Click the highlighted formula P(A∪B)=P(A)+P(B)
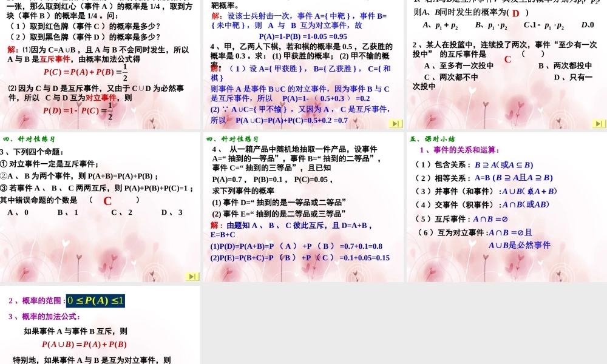Image resolution: width=607 pixels, height=364 pixels. click(x=83, y=344)
